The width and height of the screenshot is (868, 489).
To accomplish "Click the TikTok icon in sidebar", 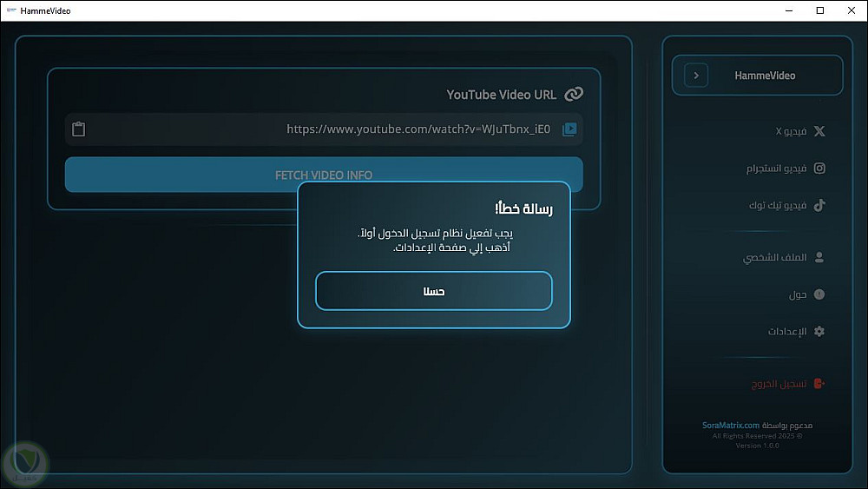I will 819,206.
